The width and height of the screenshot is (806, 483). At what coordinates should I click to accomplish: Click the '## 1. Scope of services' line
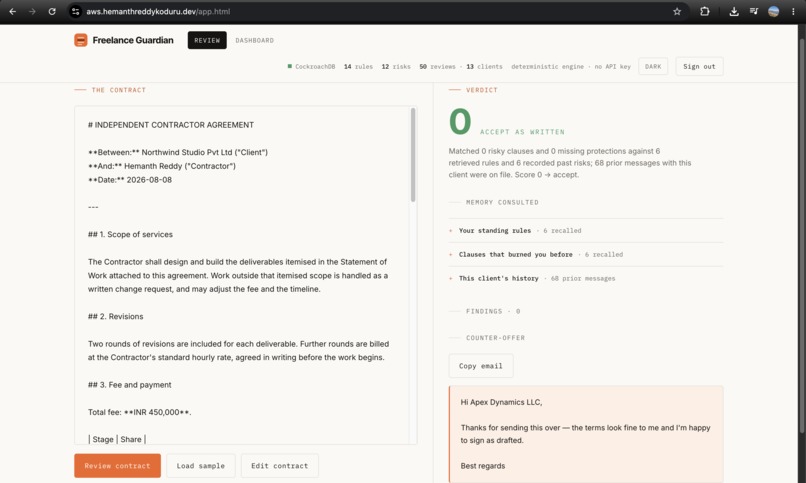(x=130, y=234)
